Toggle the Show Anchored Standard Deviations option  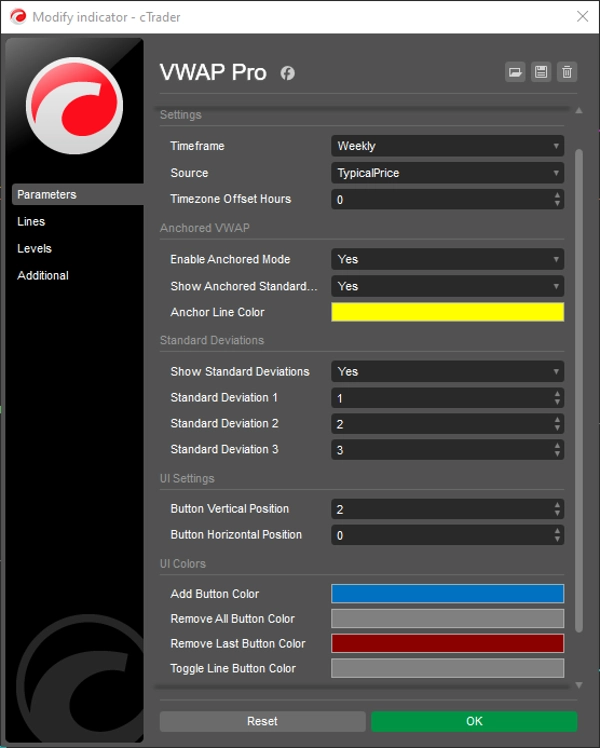447,286
